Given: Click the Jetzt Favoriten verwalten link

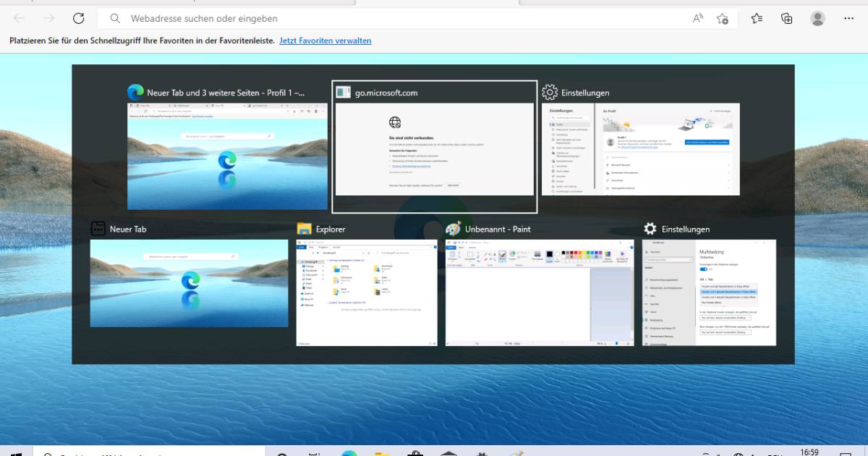Looking at the screenshot, I should [325, 41].
